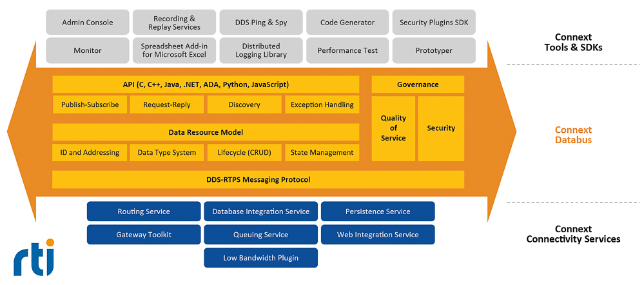Viewport: 644px width, 285px height.
Task: Select the Admin Console box
Action: tap(88, 22)
